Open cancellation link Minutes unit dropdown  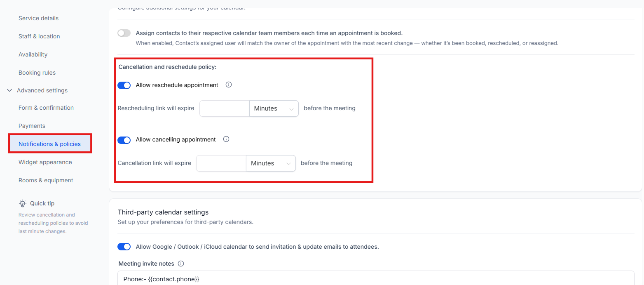tap(271, 163)
